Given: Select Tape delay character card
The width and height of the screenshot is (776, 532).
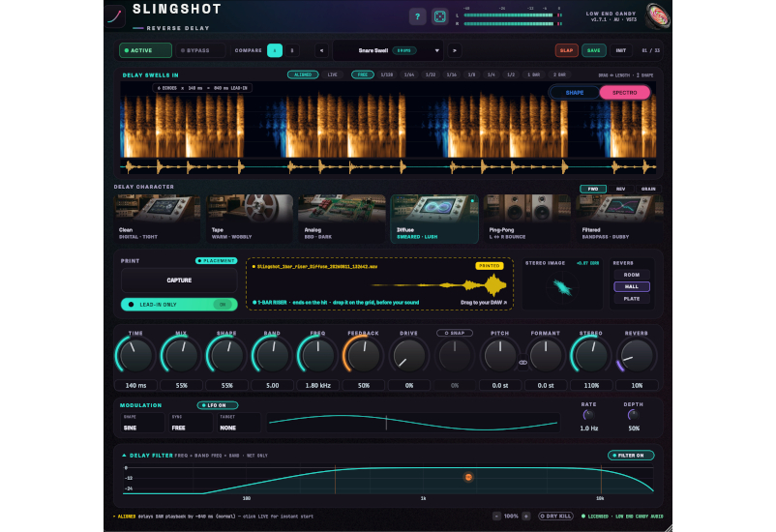Looking at the screenshot, I should click(x=250, y=219).
